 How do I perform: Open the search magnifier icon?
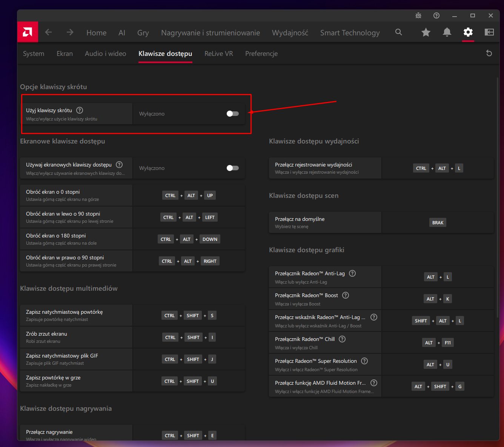click(x=398, y=32)
